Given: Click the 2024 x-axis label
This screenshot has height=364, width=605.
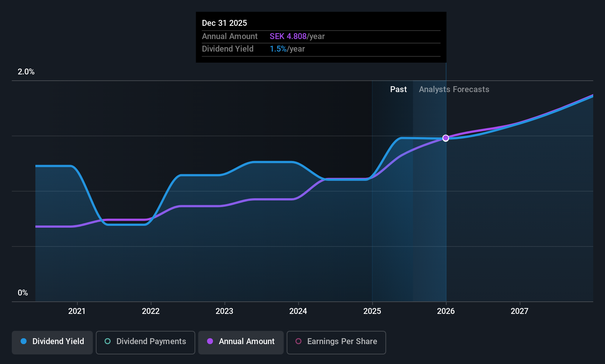Looking at the screenshot, I should pos(298,311).
